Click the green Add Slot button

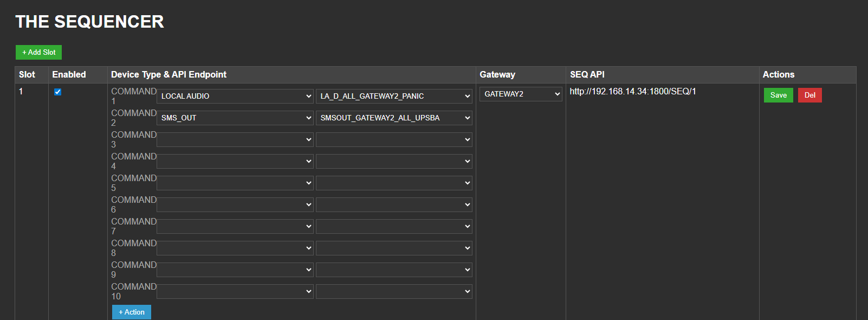click(x=38, y=52)
